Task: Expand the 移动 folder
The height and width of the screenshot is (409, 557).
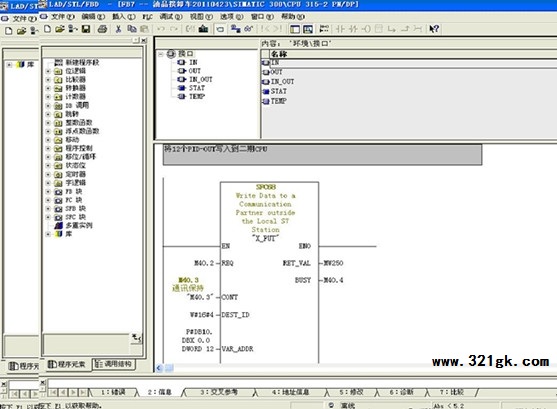Action: [x=48, y=140]
